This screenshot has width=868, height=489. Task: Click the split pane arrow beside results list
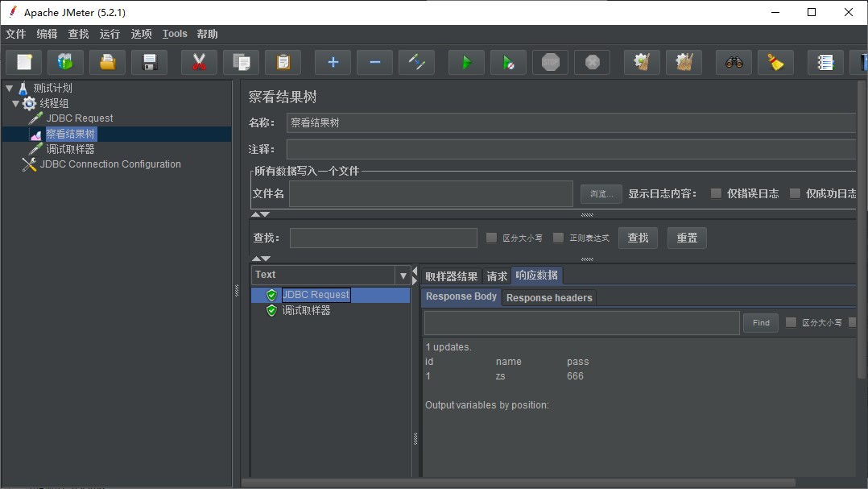click(x=415, y=276)
